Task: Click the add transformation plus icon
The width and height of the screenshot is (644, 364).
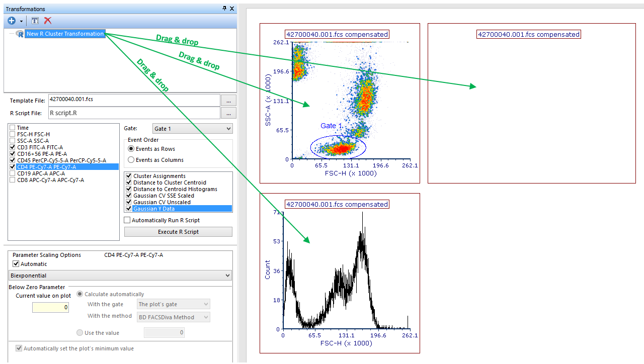Action: pyautogui.click(x=12, y=21)
